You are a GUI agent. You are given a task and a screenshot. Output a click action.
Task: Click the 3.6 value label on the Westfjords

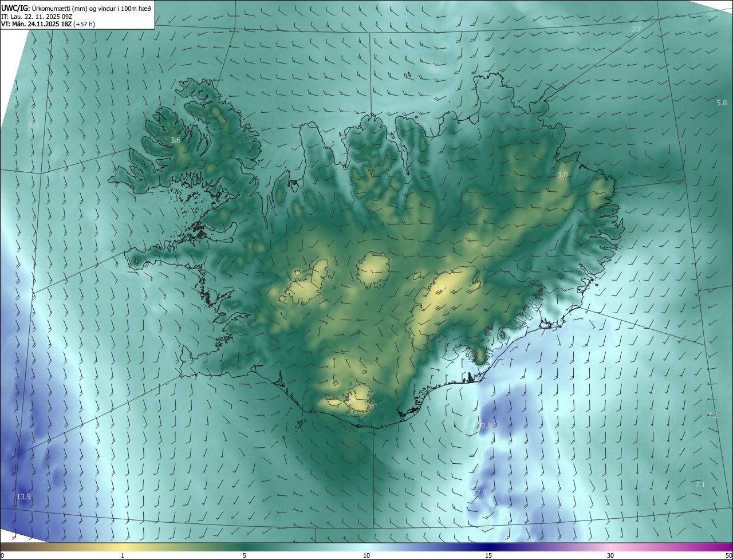(176, 140)
